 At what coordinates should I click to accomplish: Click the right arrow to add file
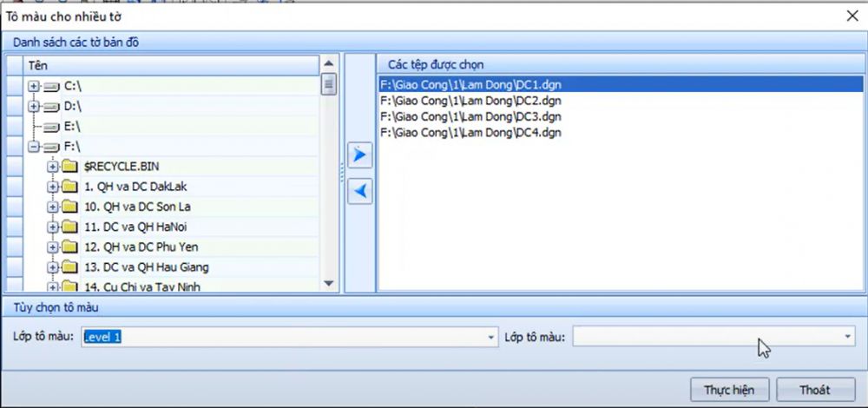pyautogui.click(x=360, y=155)
